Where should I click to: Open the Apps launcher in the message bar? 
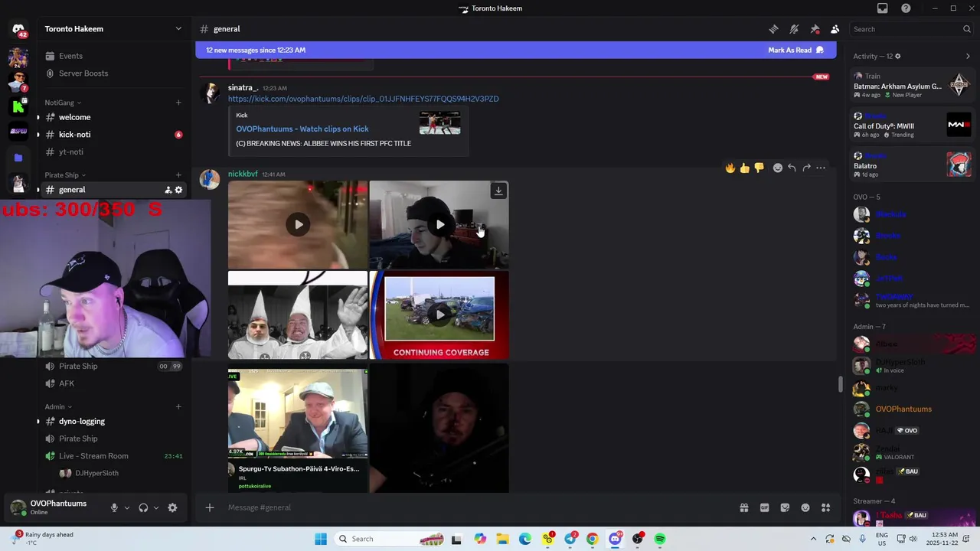pos(826,507)
